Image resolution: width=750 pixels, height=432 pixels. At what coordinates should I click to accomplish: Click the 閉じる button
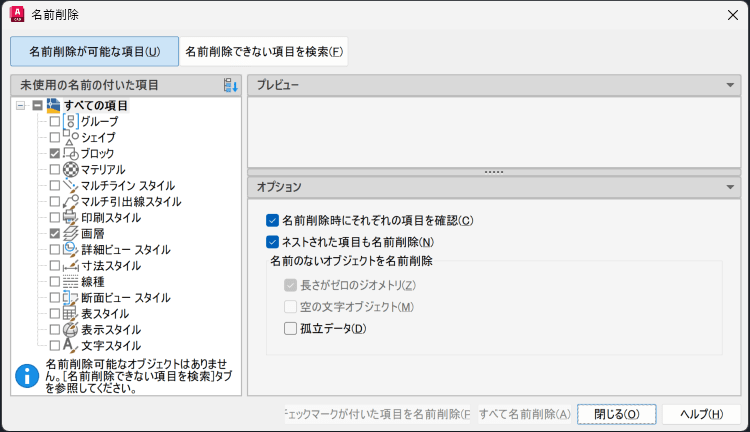[x=616, y=414]
